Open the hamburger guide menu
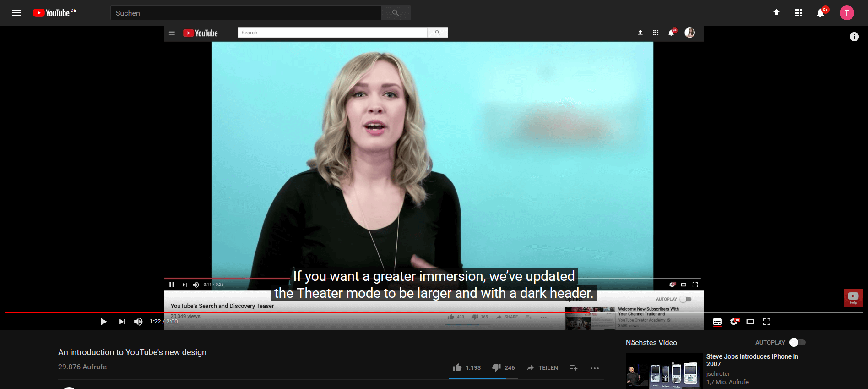 (x=16, y=13)
